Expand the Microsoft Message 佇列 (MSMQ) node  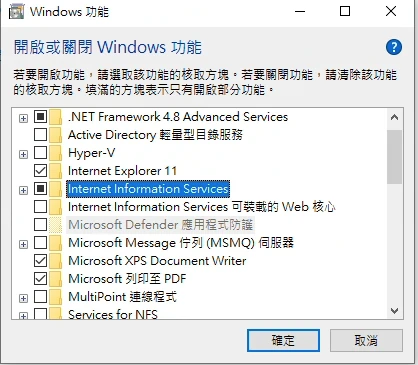coord(23,244)
